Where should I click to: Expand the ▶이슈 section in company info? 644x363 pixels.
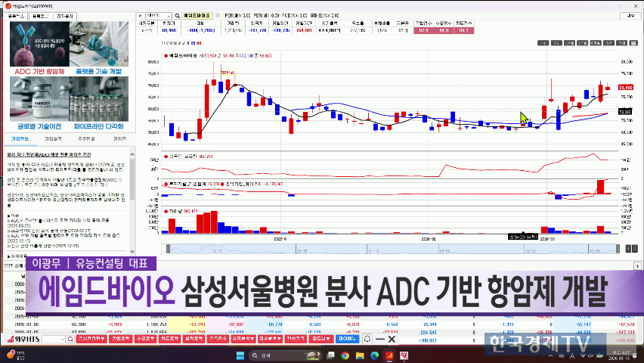(13, 215)
